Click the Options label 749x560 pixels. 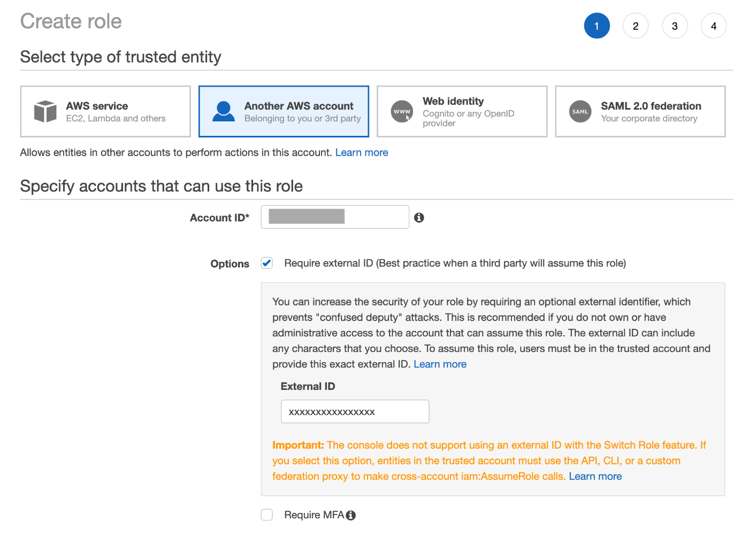[x=230, y=264]
